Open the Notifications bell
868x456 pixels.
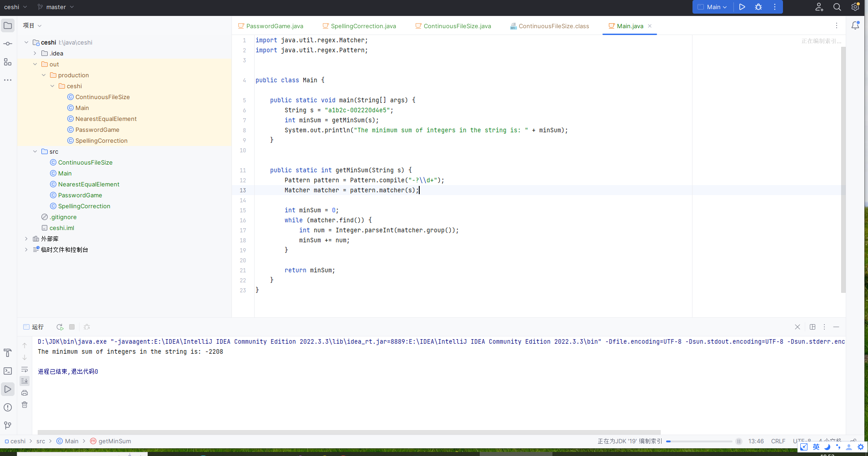[855, 25]
